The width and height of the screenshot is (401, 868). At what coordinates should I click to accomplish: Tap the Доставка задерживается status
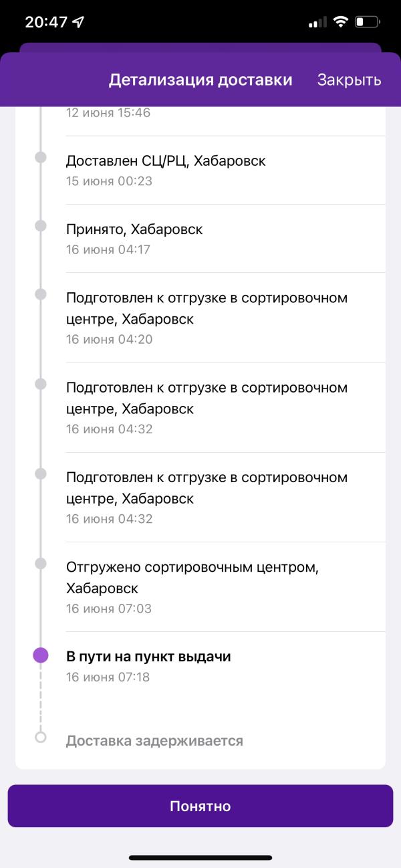pyautogui.click(x=154, y=741)
